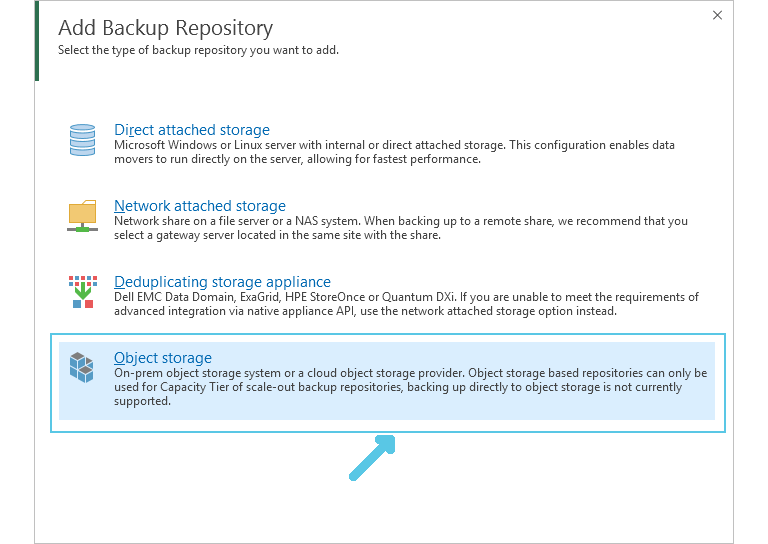Click the blue arrow pointing at Object storage

(x=372, y=458)
